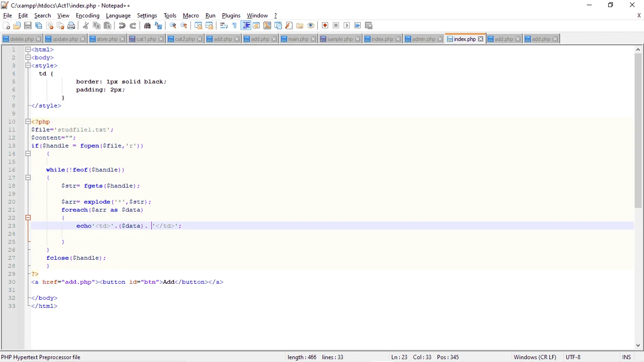Click the Save recorded macro icon
The height and width of the screenshot is (362, 644).
(x=369, y=25)
